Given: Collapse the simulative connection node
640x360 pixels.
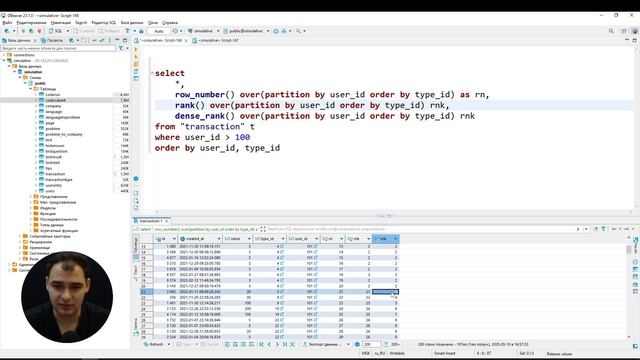Looking at the screenshot, I should [4, 60].
